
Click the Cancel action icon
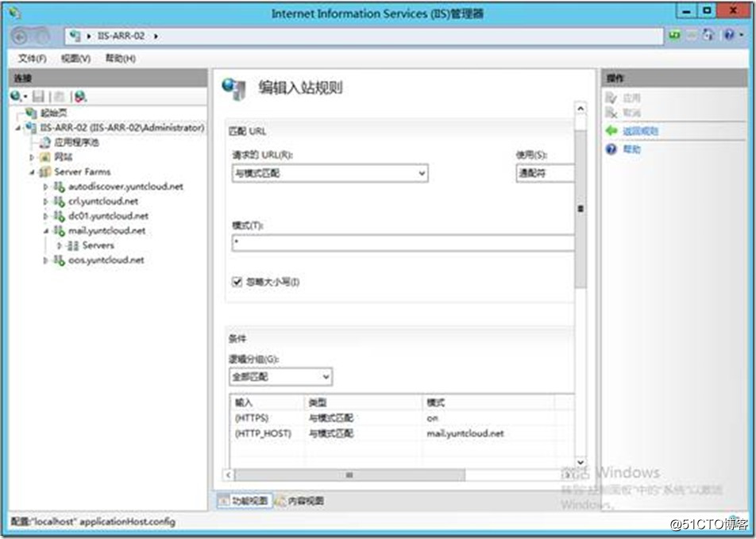pos(611,113)
